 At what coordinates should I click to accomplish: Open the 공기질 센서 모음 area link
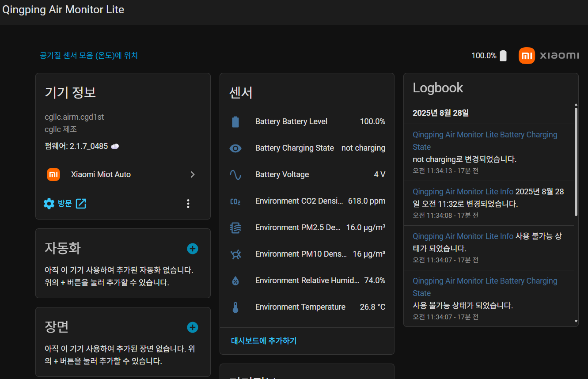[89, 56]
